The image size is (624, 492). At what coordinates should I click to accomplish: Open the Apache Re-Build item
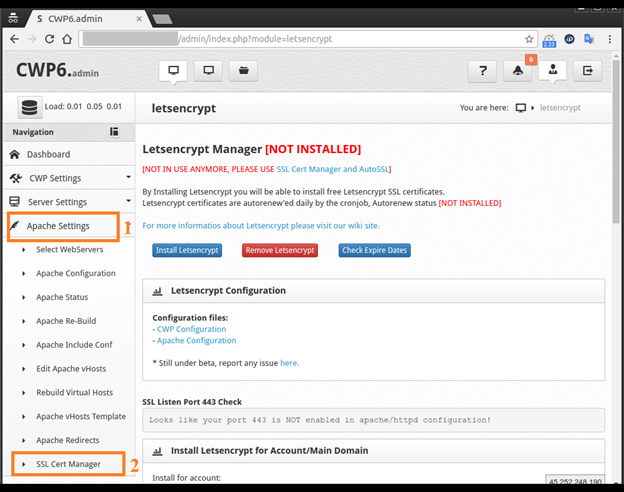click(x=66, y=321)
